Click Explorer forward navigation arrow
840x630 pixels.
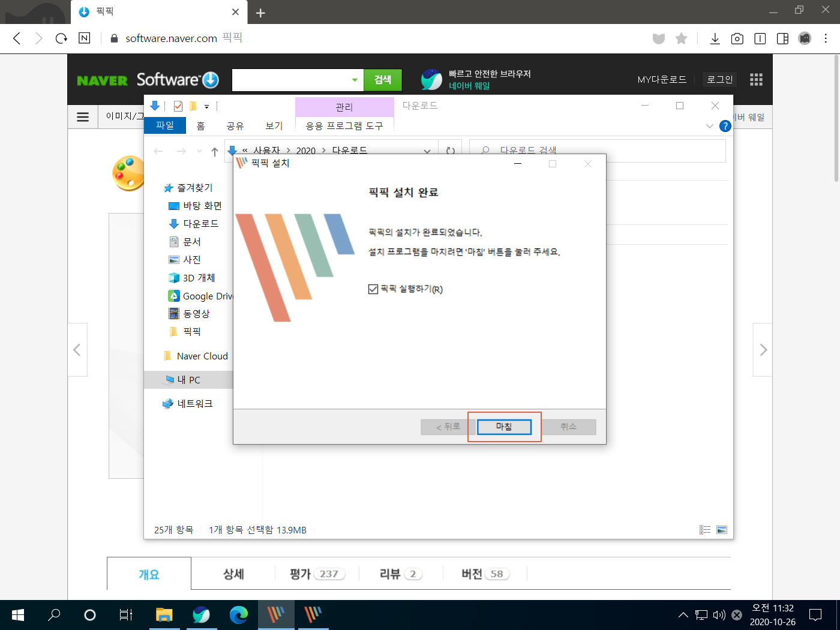tap(181, 151)
